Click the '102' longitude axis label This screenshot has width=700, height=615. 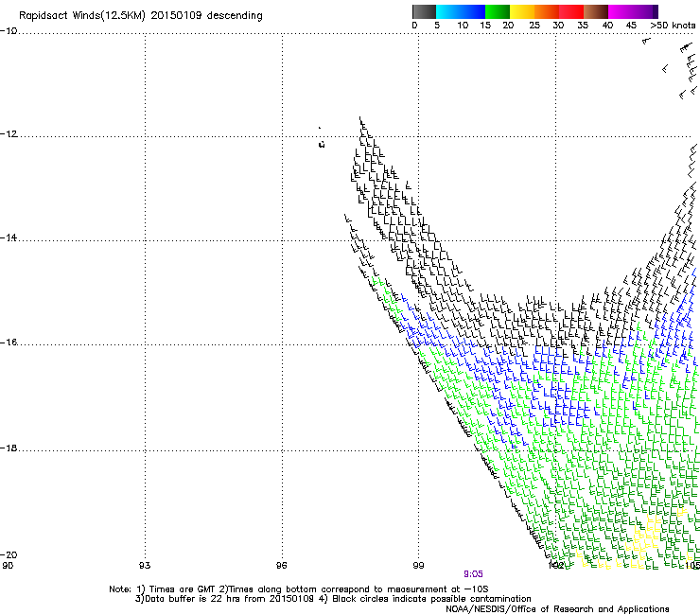556,566
